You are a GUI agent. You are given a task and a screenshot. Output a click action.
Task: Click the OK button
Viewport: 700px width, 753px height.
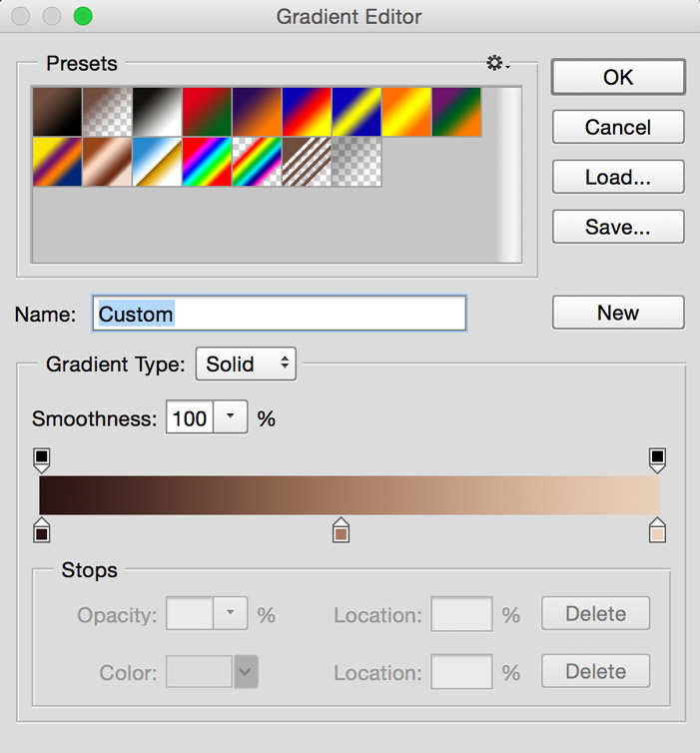(x=618, y=77)
